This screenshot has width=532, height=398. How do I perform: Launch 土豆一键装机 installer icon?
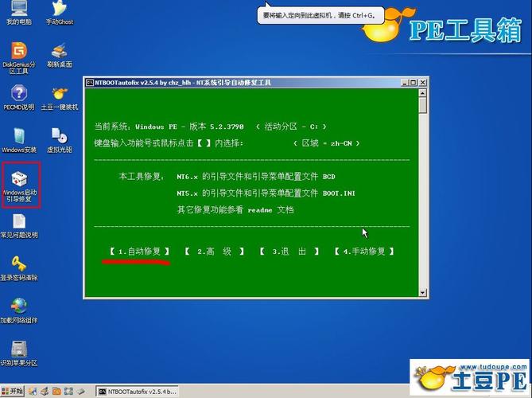pyautogui.click(x=59, y=94)
